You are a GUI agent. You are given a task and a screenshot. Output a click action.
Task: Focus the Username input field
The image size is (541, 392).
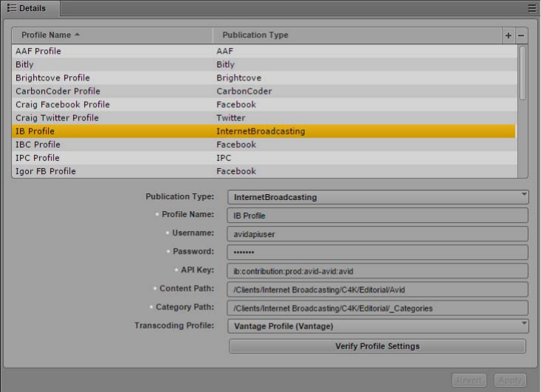click(379, 234)
